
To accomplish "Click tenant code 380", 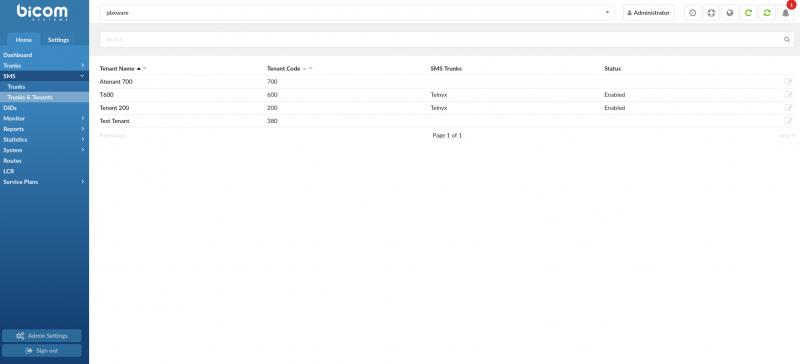I will coord(272,121).
